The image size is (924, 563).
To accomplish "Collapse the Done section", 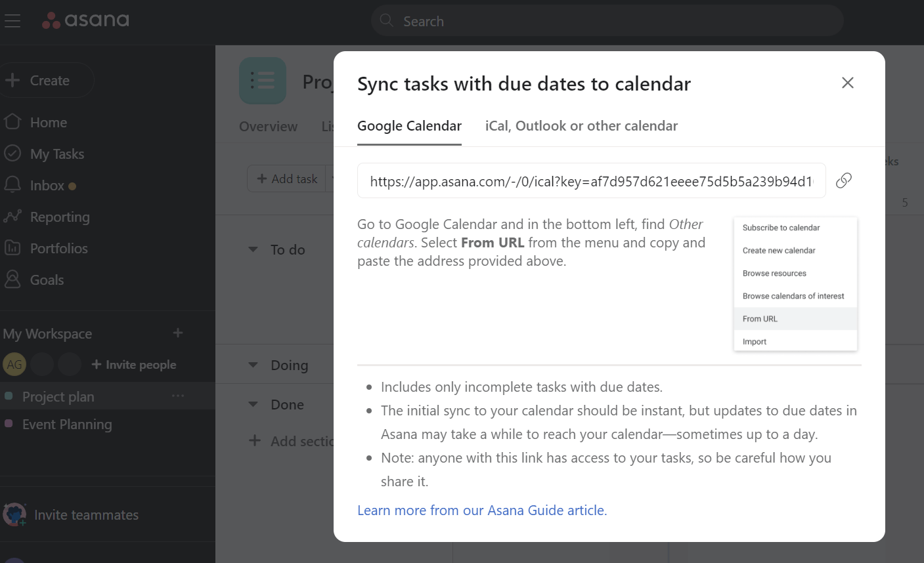I will (x=253, y=404).
